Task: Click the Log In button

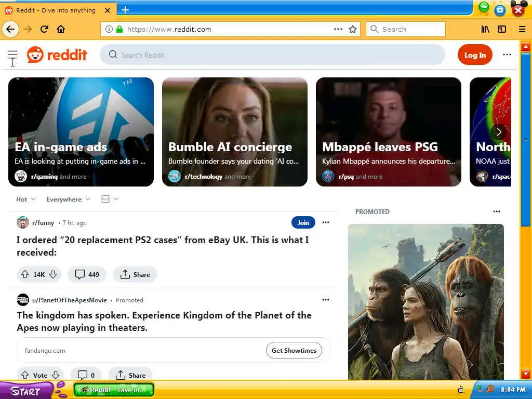Action: (475, 55)
